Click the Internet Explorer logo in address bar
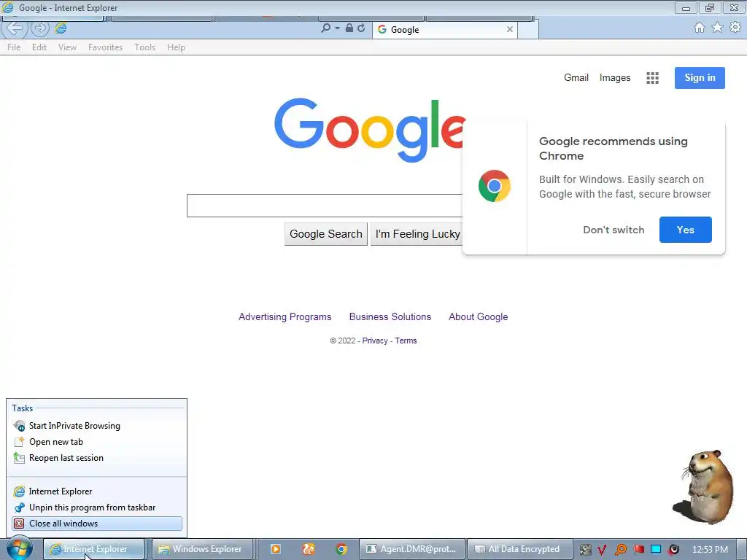Screen dimensions: 747x560 [x=61, y=28]
